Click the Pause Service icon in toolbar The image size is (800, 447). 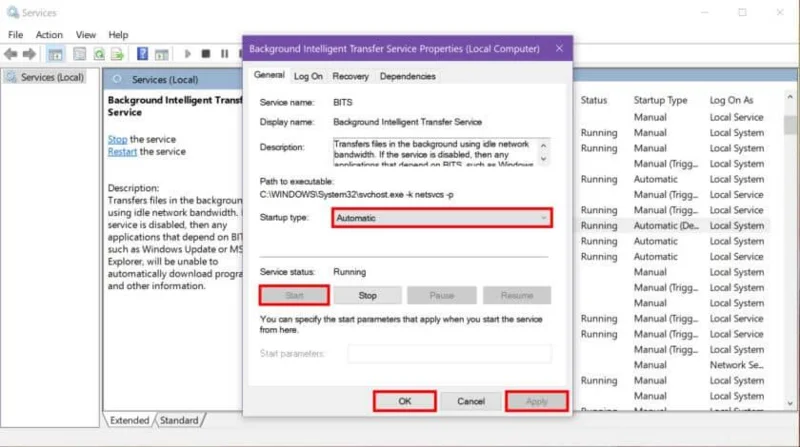point(224,54)
